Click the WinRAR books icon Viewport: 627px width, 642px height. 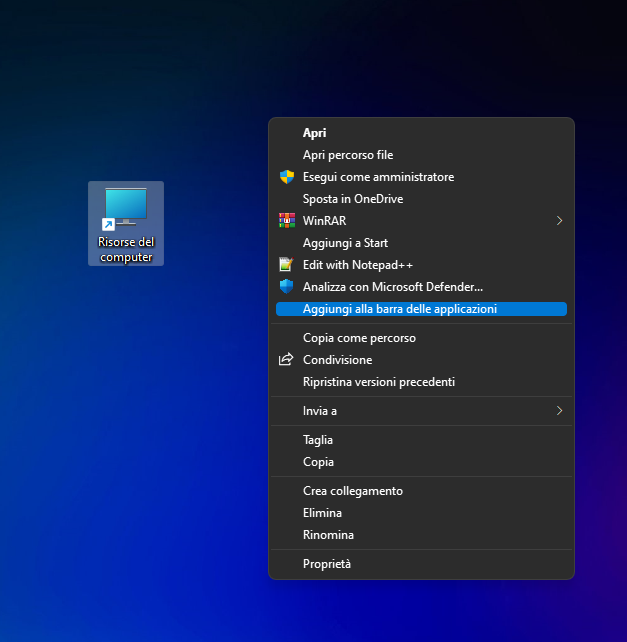[286, 221]
